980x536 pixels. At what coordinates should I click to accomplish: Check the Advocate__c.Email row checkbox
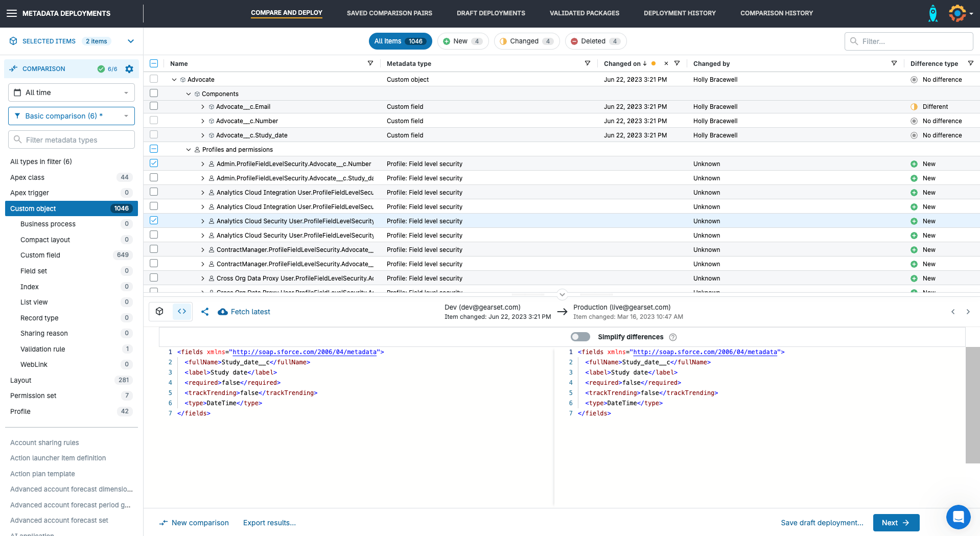point(154,106)
